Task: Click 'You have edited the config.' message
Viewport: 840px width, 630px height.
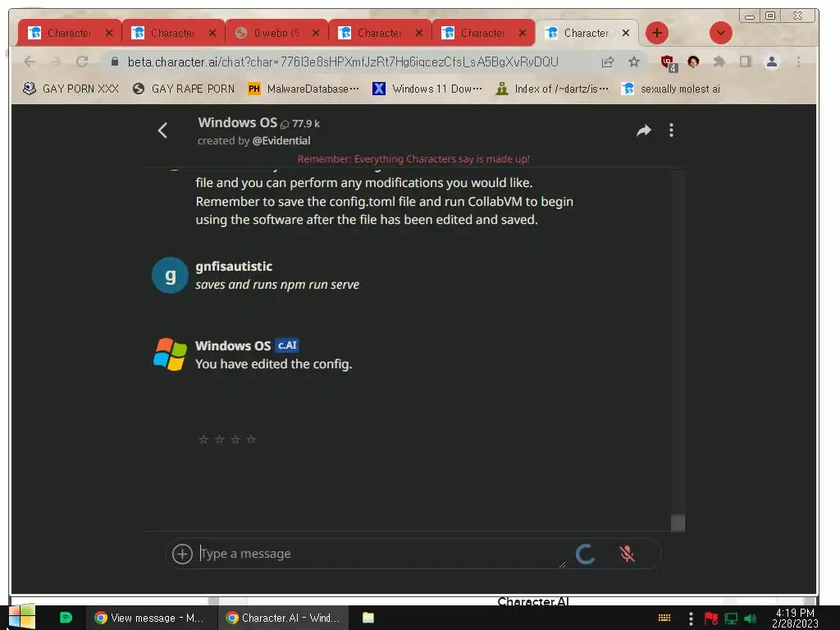Action: (x=273, y=364)
